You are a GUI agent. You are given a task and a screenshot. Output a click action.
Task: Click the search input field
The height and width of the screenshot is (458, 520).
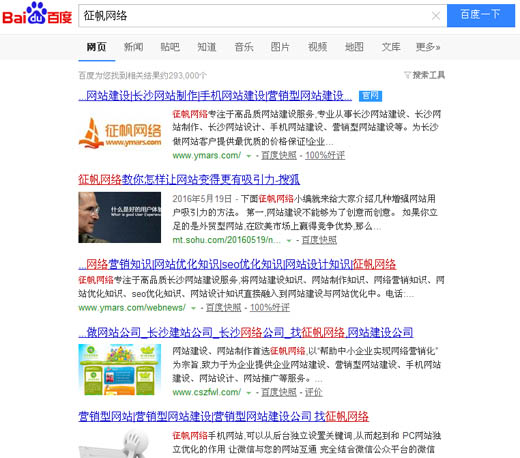click(x=255, y=16)
